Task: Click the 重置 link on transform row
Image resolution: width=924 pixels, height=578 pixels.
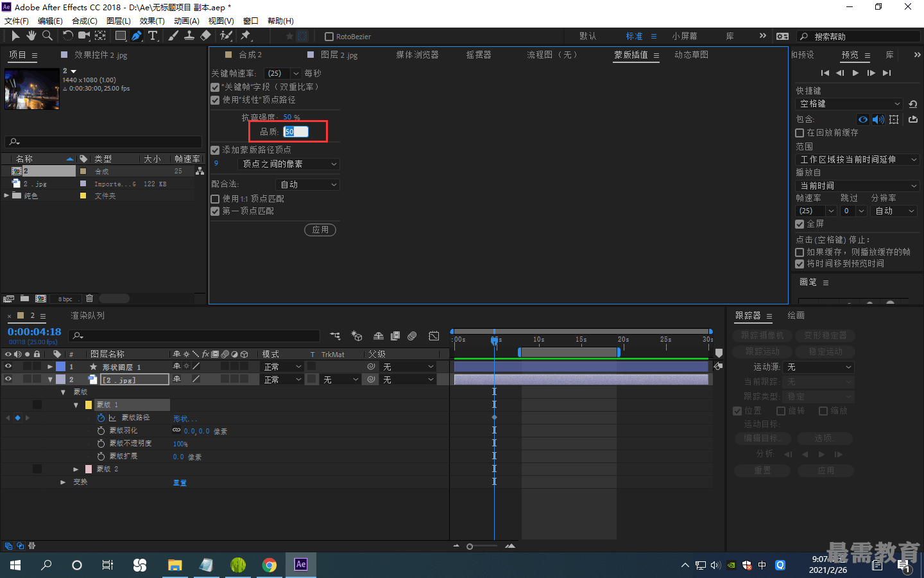Action: tap(180, 483)
